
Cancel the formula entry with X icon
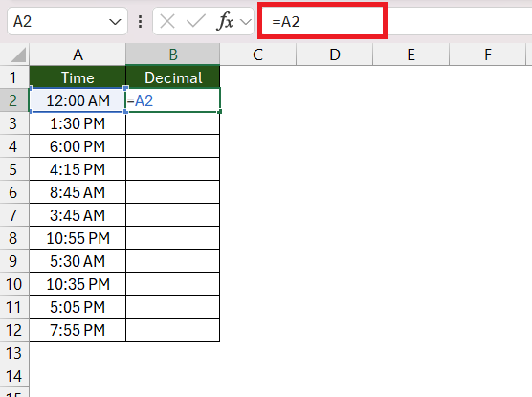[x=167, y=22]
